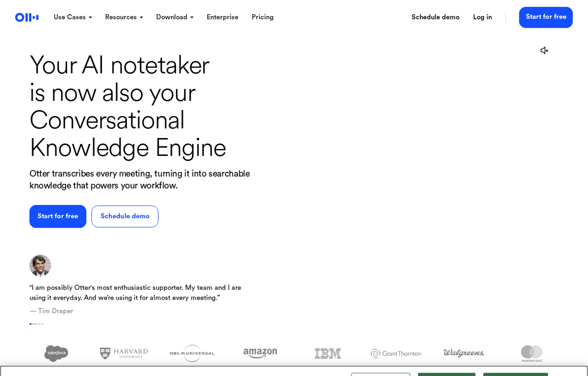Click the Harvard University logo

[124, 353]
